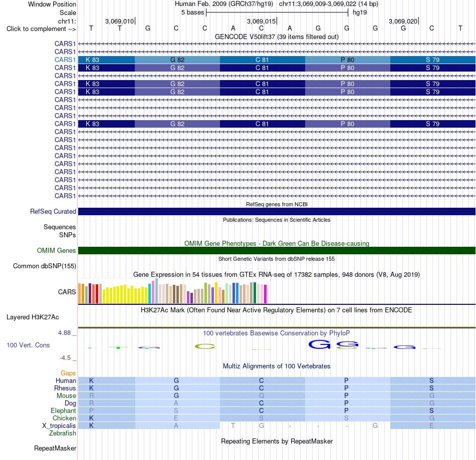Click the T residue in the X_tropicalis row
The width and height of the screenshot is (476, 460).
tap(233, 426)
